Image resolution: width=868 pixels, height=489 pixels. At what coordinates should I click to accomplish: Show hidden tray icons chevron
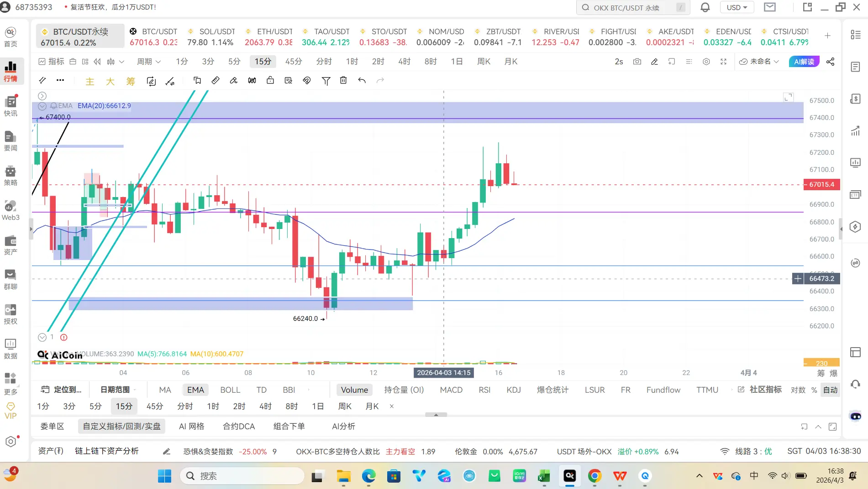pyautogui.click(x=699, y=476)
